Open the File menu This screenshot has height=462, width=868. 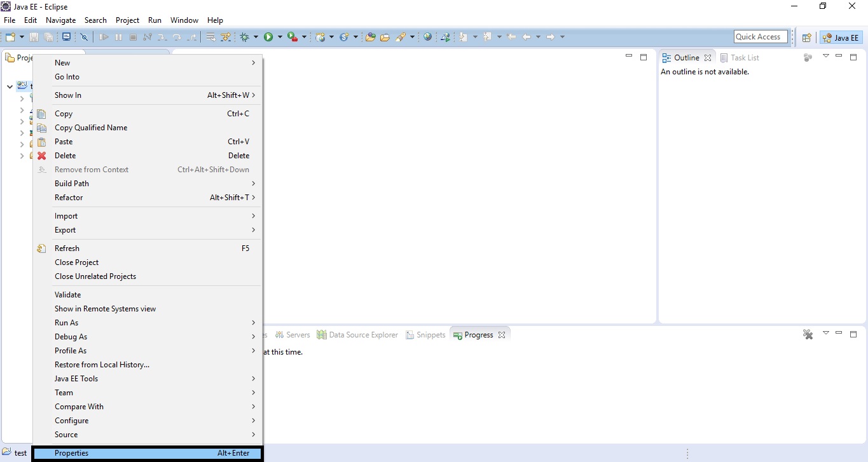pyautogui.click(x=10, y=20)
